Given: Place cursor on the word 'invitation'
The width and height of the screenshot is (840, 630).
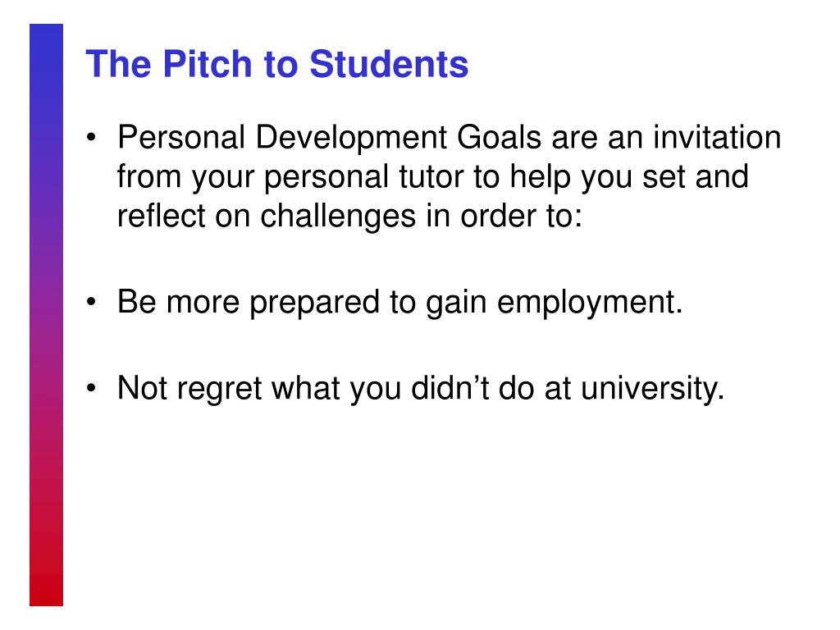Looking at the screenshot, I should click(x=717, y=137).
